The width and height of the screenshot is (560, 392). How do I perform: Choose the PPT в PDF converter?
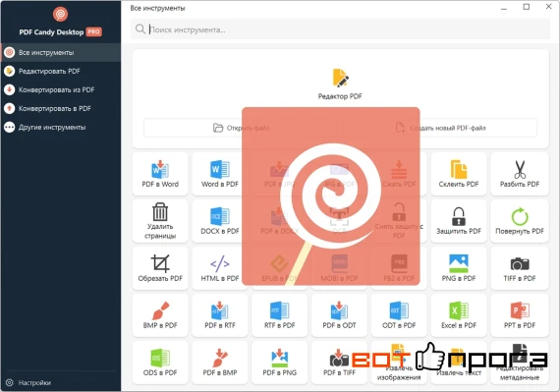point(520,315)
